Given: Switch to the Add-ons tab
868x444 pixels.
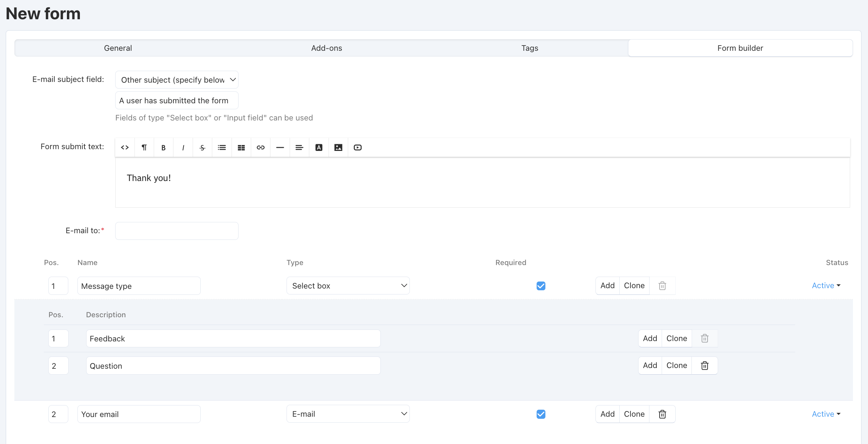Looking at the screenshot, I should [326, 48].
